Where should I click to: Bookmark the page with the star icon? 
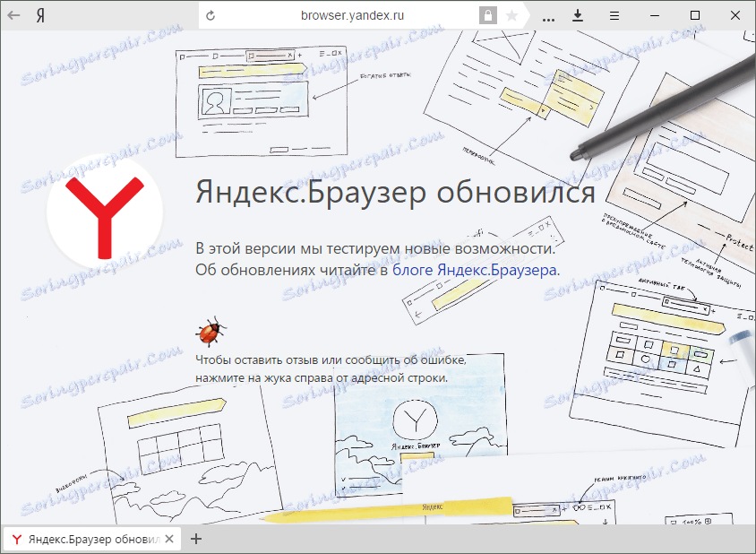[511, 16]
